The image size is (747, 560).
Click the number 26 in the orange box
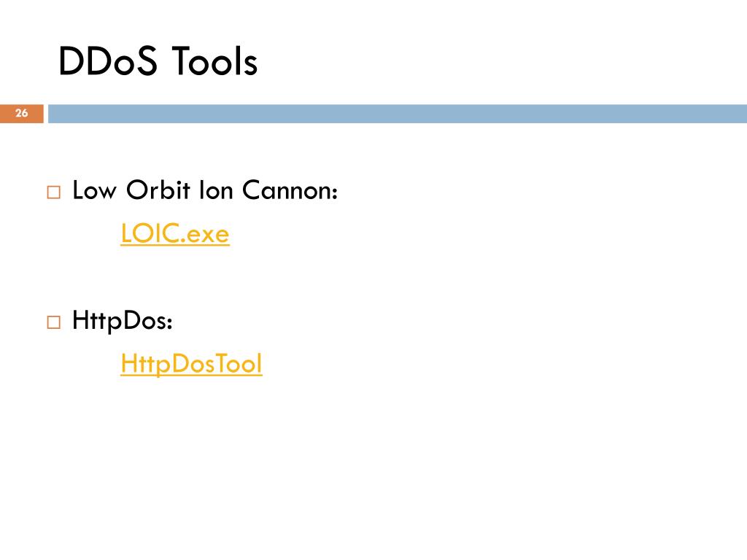coord(21,113)
